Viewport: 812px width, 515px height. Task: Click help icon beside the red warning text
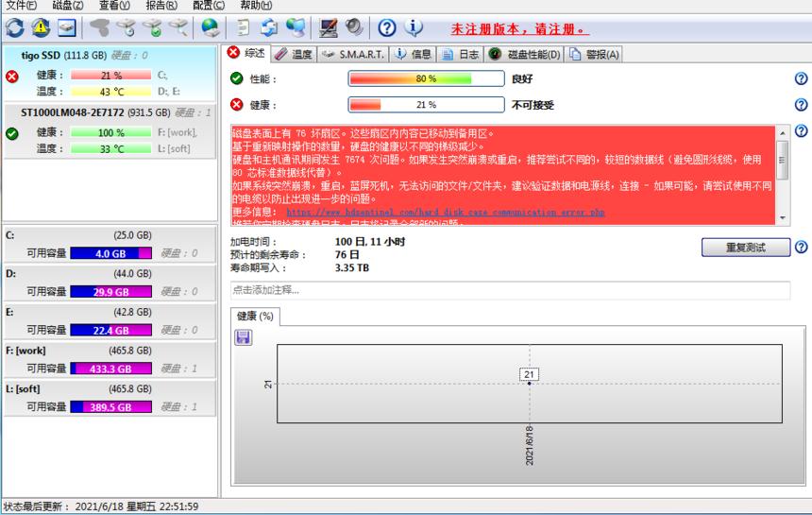[801, 130]
